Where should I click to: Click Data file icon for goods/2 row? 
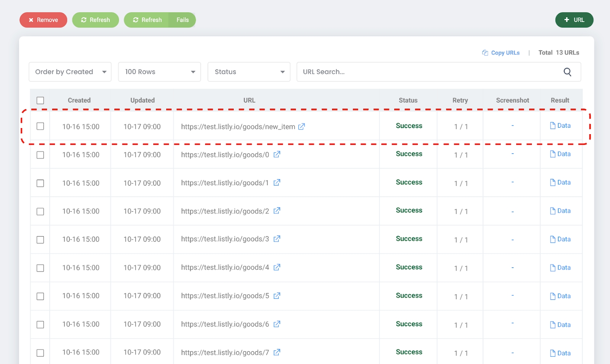(552, 211)
